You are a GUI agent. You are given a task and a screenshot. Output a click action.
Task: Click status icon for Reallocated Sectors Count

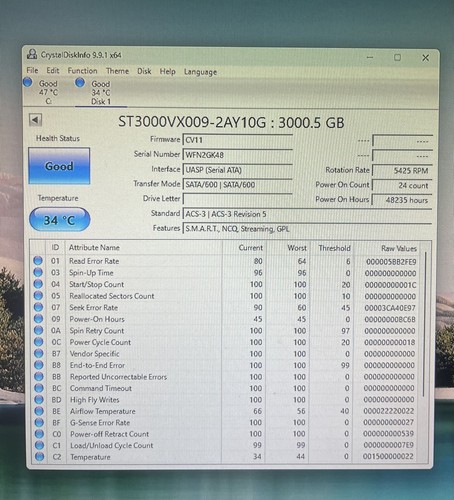[x=38, y=296]
